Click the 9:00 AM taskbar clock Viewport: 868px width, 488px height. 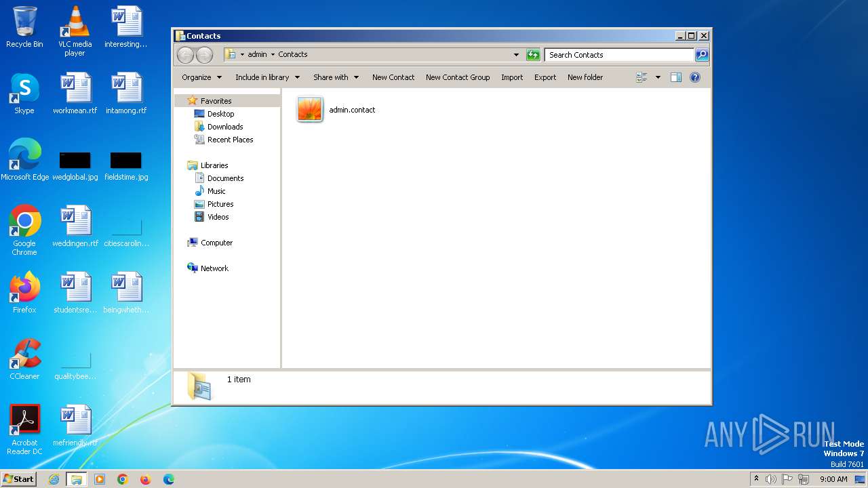coord(833,479)
